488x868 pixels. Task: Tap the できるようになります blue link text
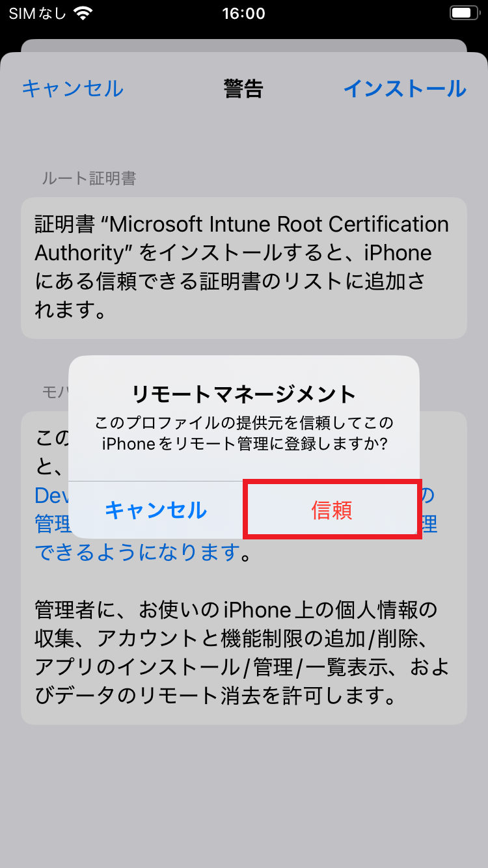pyautogui.click(x=138, y=552)
